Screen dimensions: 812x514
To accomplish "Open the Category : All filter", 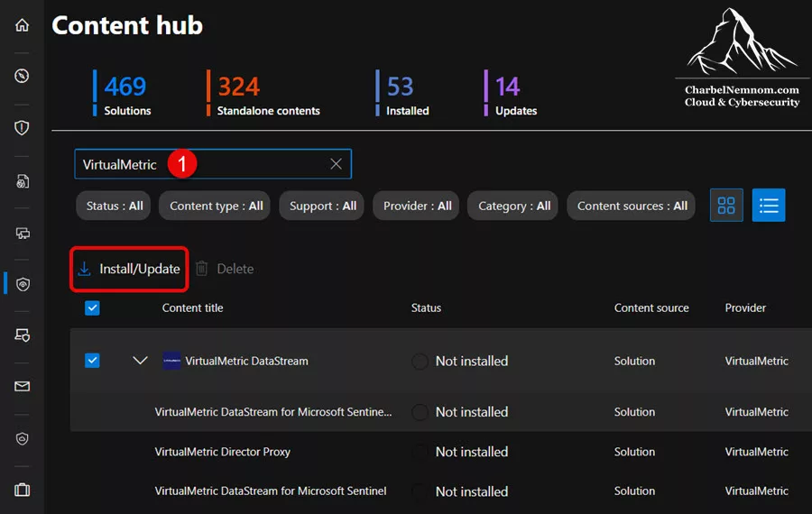I will [513, 206].
